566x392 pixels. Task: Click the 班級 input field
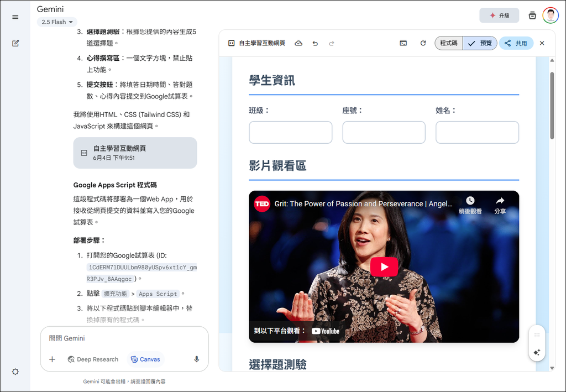coord(290,133)
